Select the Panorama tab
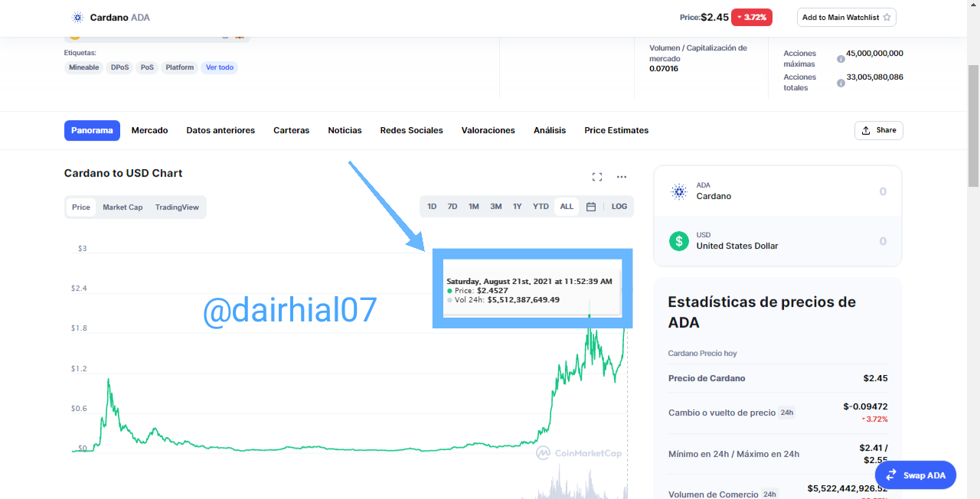This screenshot has height=499, width=980. pyautogui.click(x=92, y=130)
